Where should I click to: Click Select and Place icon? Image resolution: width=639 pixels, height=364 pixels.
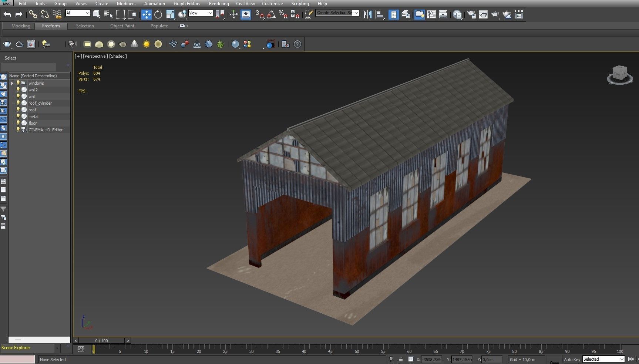(x=182, y=14)
